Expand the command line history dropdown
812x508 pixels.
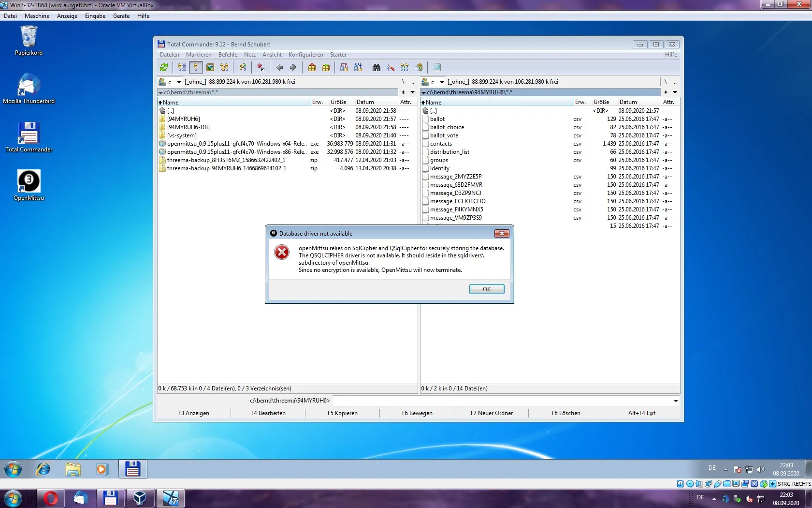tap(676, 401)
